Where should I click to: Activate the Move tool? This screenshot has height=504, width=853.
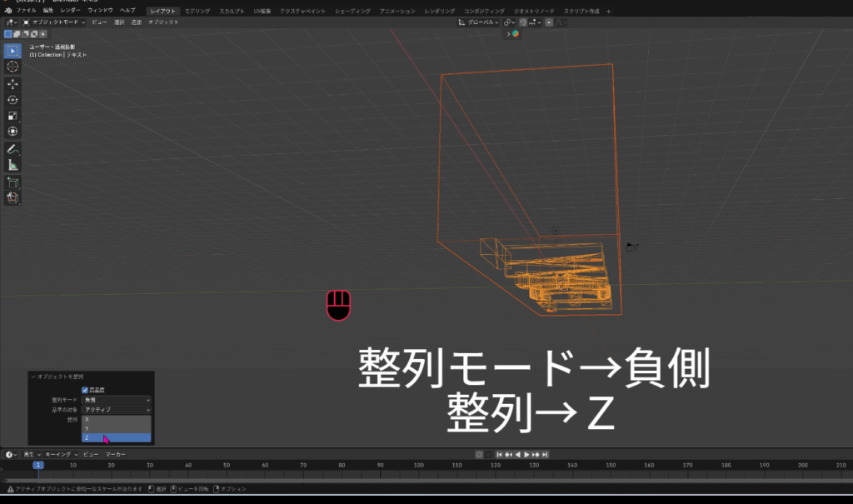(x=13, y=84)
